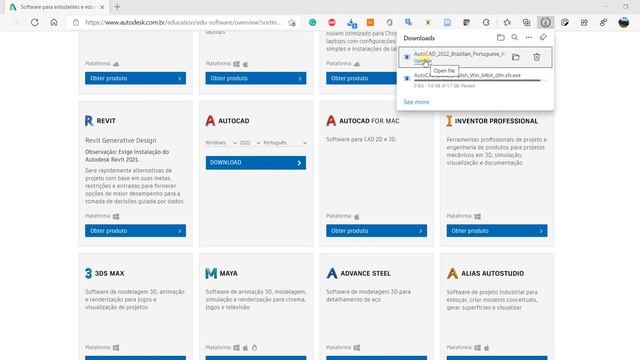640x360 pixels.
Task: Show AutoCAD_2022_Brazilian_Portuguese file in folder
Action: click(x=516, y=57)
